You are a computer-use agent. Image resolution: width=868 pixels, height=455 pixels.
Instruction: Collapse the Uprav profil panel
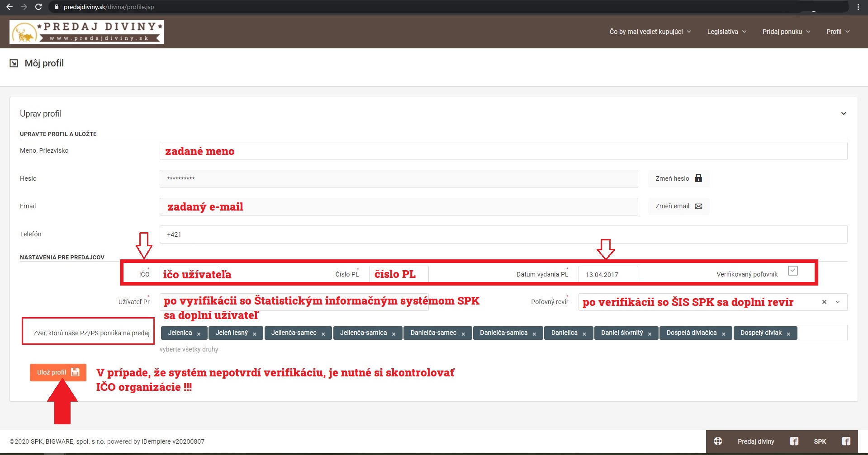click(x=843, y=113)
